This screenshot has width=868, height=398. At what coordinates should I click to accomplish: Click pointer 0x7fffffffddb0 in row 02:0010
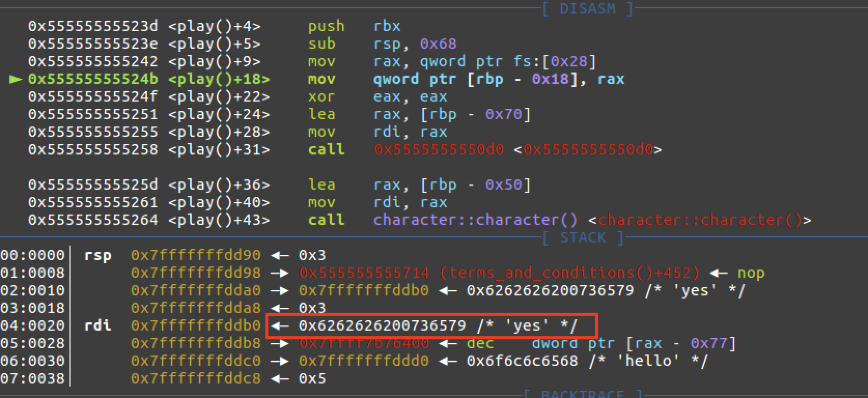click(x=363, y=290)
